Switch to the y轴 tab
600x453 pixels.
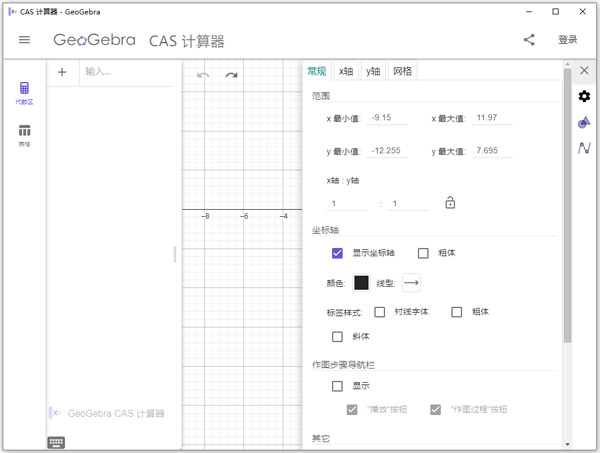373,71
